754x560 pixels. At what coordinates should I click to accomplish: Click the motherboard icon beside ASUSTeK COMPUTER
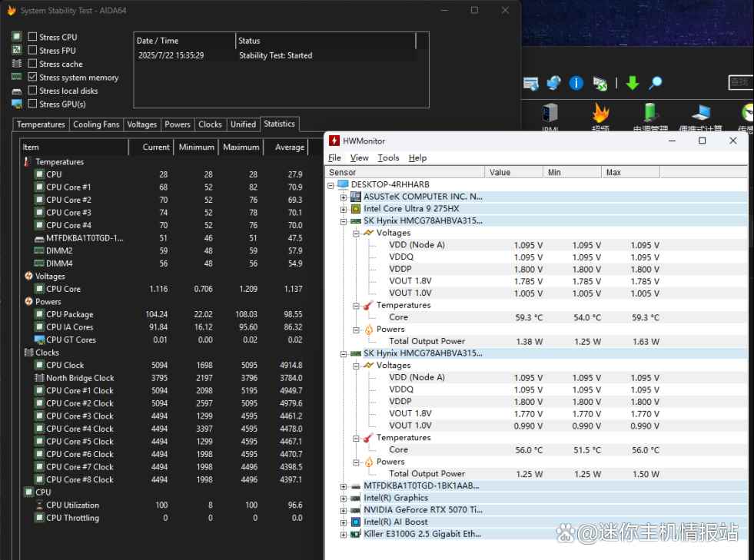coord(355,197)
